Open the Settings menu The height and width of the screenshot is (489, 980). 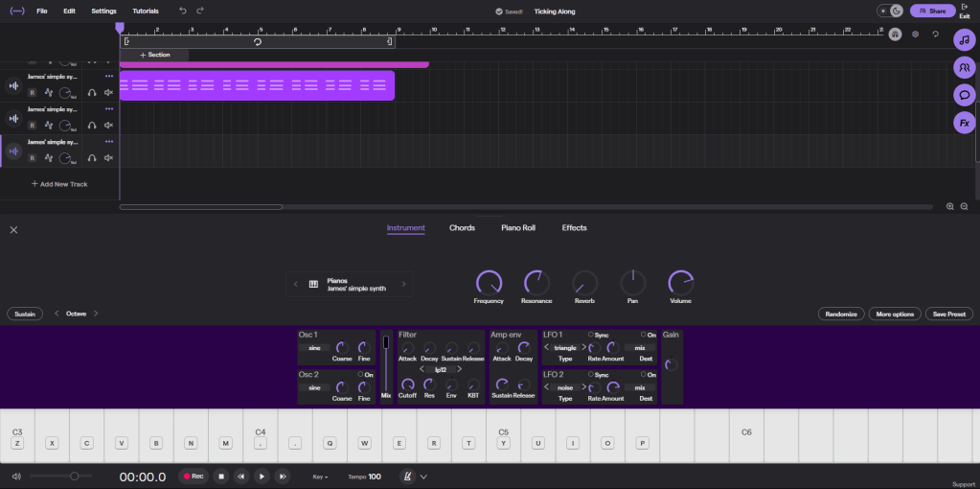103,11
